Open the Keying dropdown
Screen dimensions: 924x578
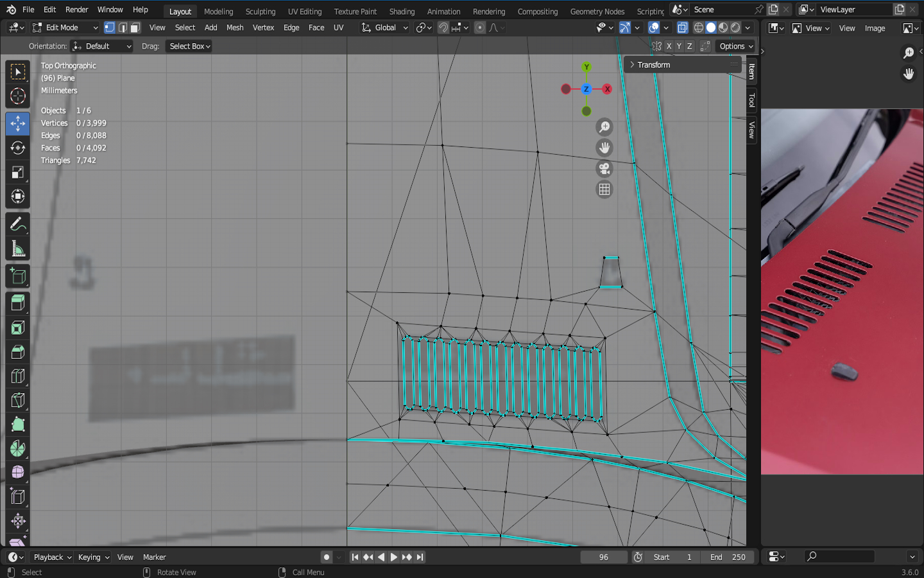coord(94,557)
